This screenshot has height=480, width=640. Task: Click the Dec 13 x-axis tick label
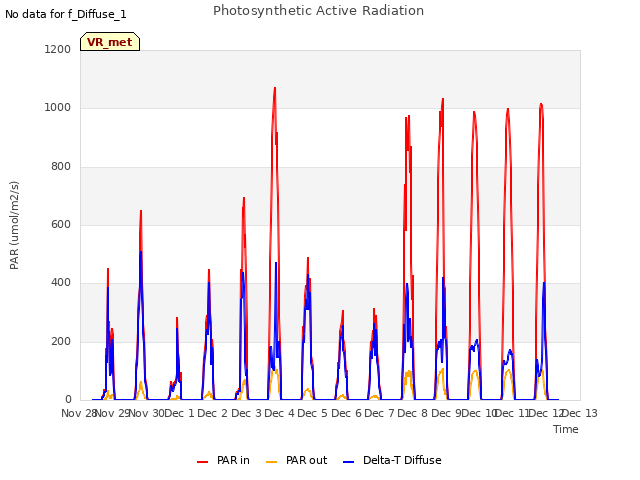point(580,413)
